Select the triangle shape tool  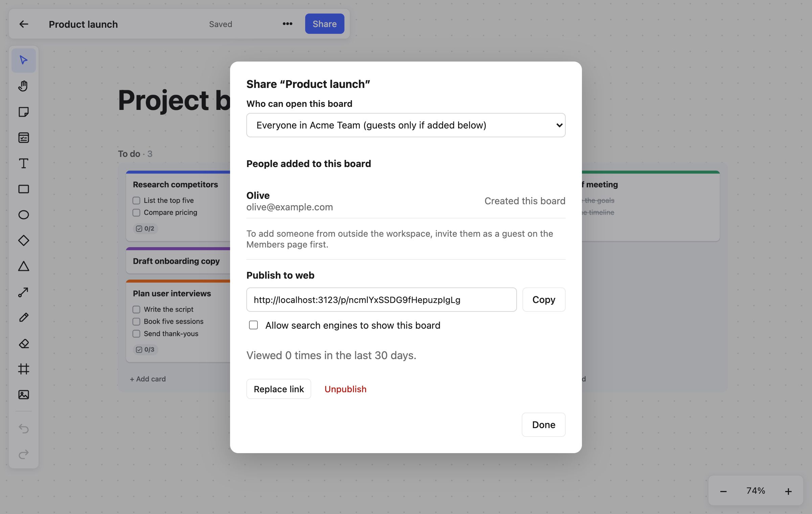point(23,266)
